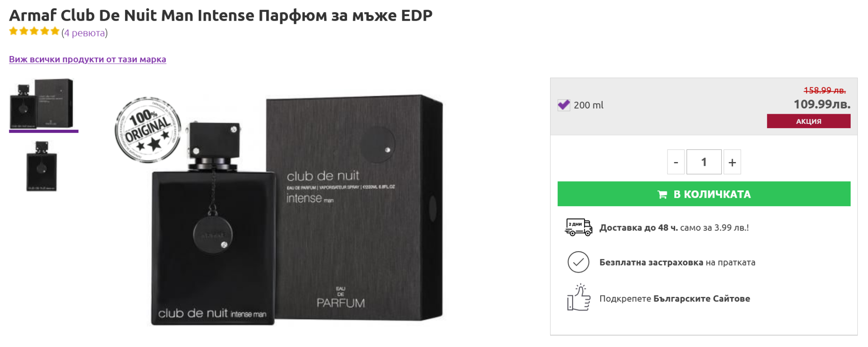Screen dimensions: 868x347
Task: Click the product title heading
Action: click(220, 15)
